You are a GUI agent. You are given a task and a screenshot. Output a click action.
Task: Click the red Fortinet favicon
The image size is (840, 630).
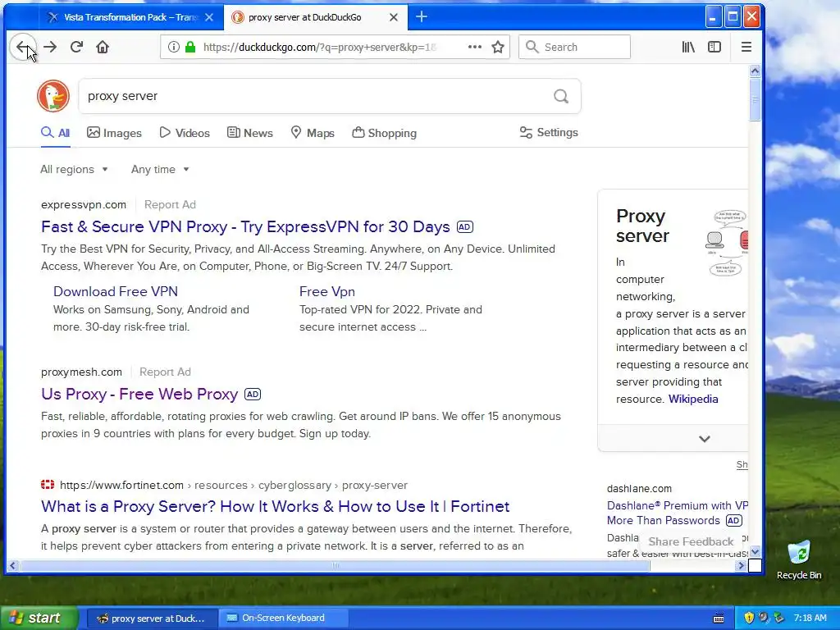pyautogui.click(x=48, y=485)
